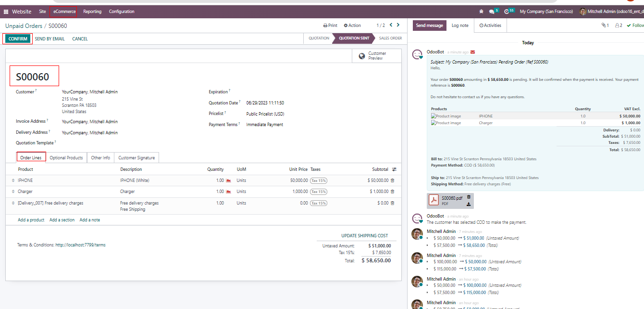
Task: Confirm the quotation
Action: click(x=18, y=39)
